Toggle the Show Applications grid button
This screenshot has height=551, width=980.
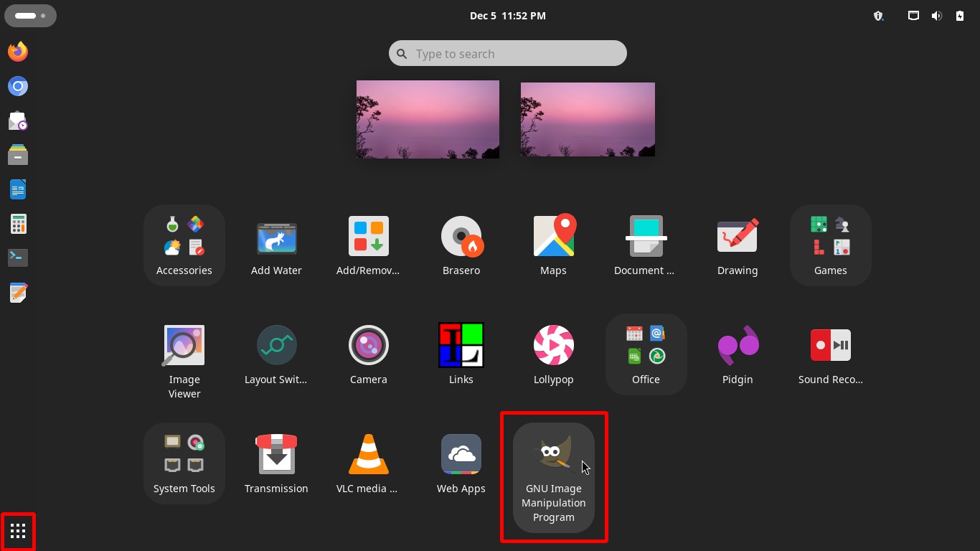pos(18,532)
